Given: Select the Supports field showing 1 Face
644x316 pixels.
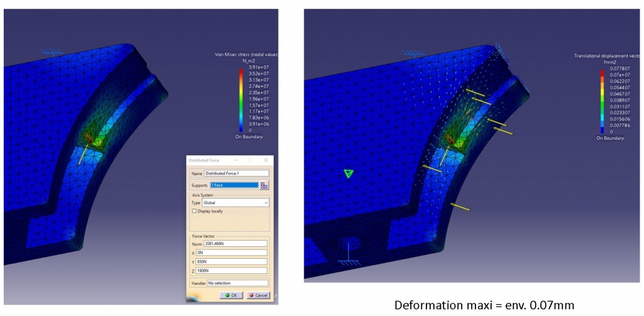Looking at the screenshot, I should pyautogui.click(x=234, y=185).
